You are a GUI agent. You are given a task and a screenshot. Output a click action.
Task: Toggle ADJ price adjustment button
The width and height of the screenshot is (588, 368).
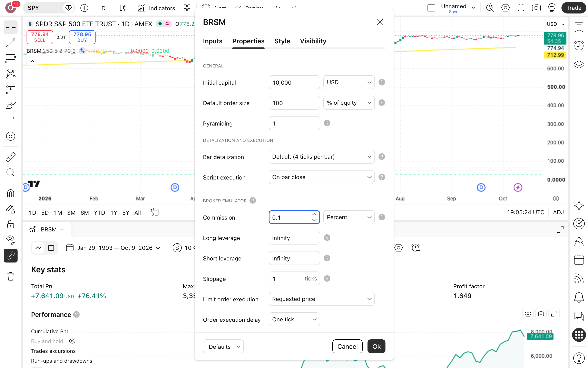click(558, 212)
